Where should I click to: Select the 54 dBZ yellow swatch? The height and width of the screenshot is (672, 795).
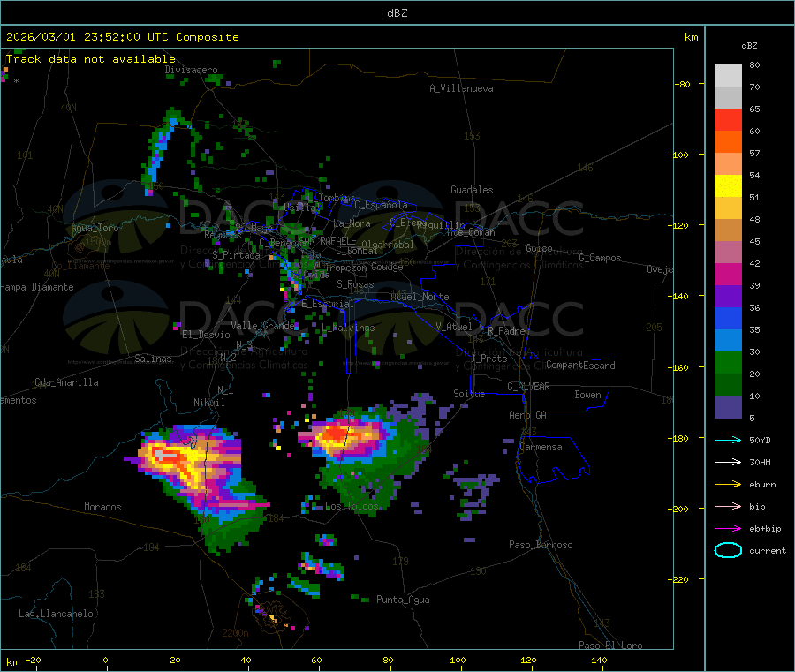[728, 186]
